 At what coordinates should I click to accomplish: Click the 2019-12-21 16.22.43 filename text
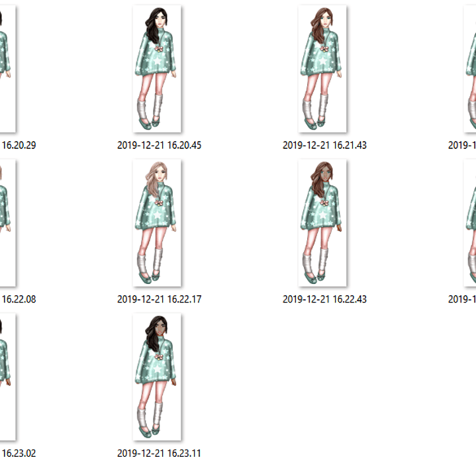(x=324, y=299)
